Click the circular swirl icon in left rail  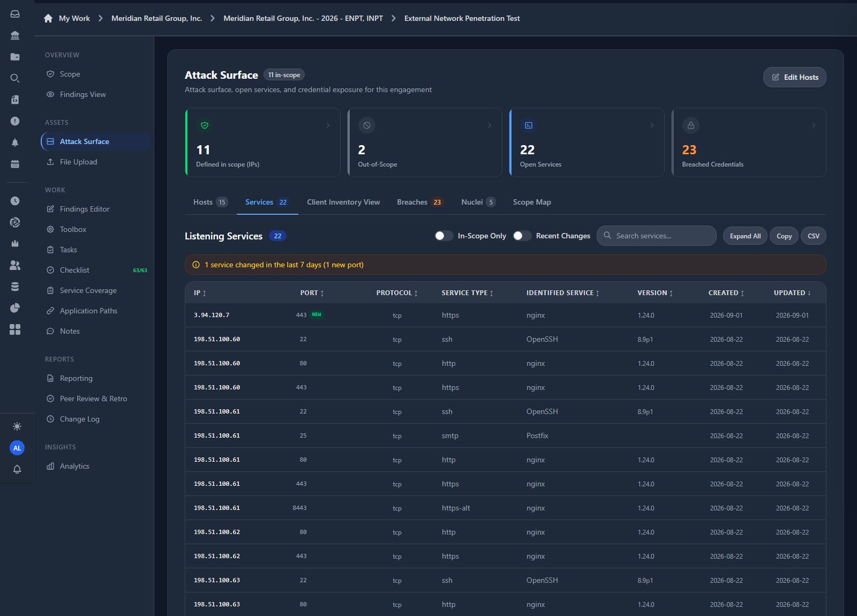15,222
